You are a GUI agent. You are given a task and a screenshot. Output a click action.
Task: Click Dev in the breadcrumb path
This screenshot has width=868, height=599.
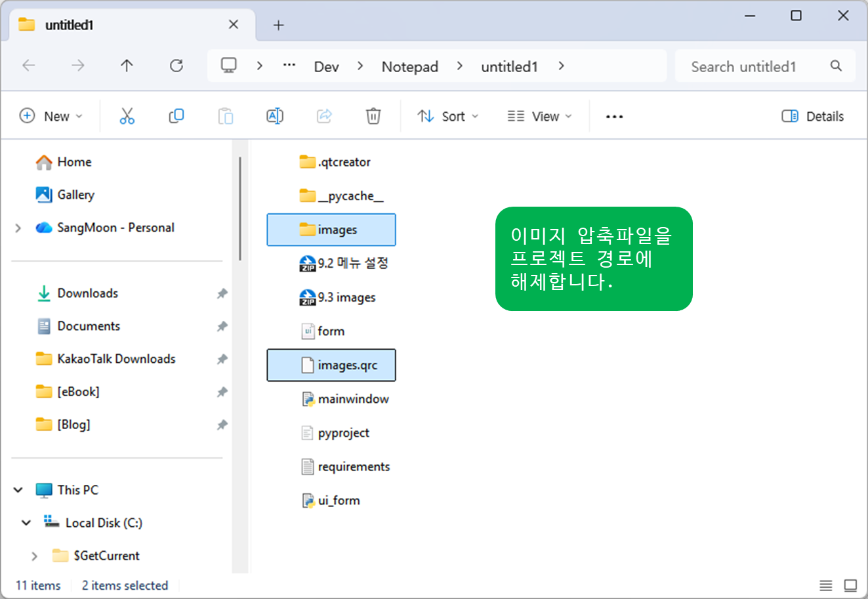point(327,66)
